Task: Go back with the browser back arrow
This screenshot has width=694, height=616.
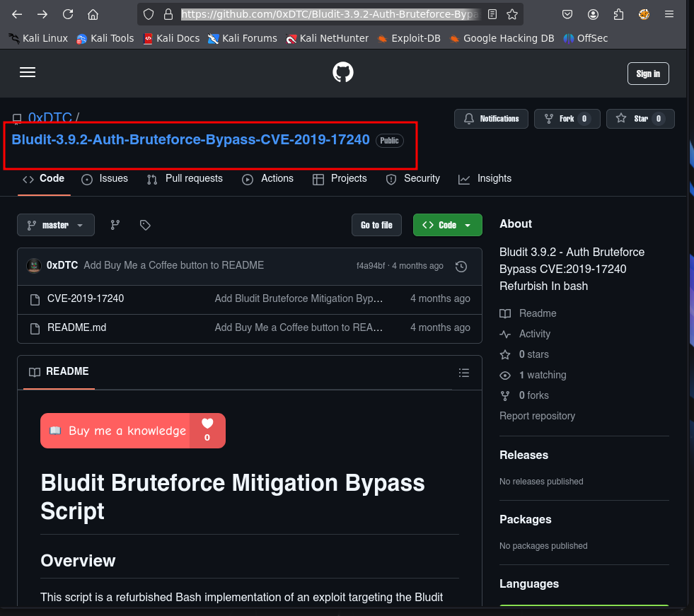Action: [17, 15]
